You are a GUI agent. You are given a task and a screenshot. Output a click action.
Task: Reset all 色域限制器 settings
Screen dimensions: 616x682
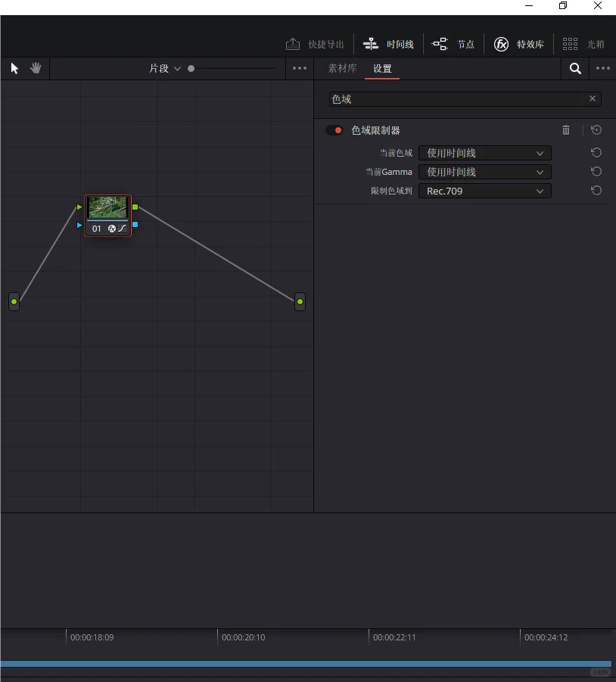pos(596,129)
